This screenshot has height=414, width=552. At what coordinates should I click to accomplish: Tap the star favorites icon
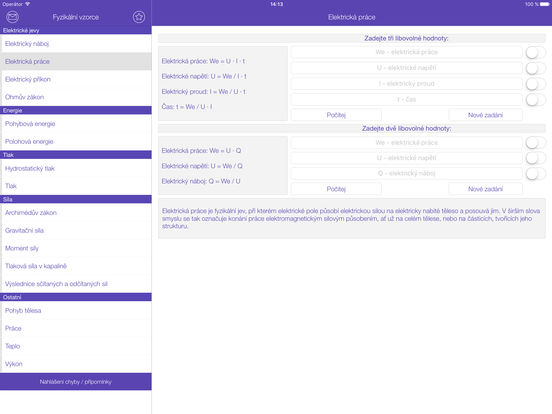pyautogui.click(x=139, y=17)
